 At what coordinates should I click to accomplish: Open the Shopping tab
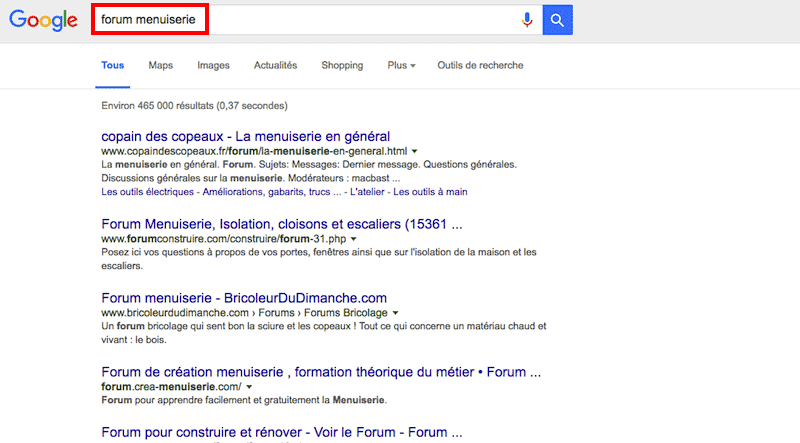[342, 66]
